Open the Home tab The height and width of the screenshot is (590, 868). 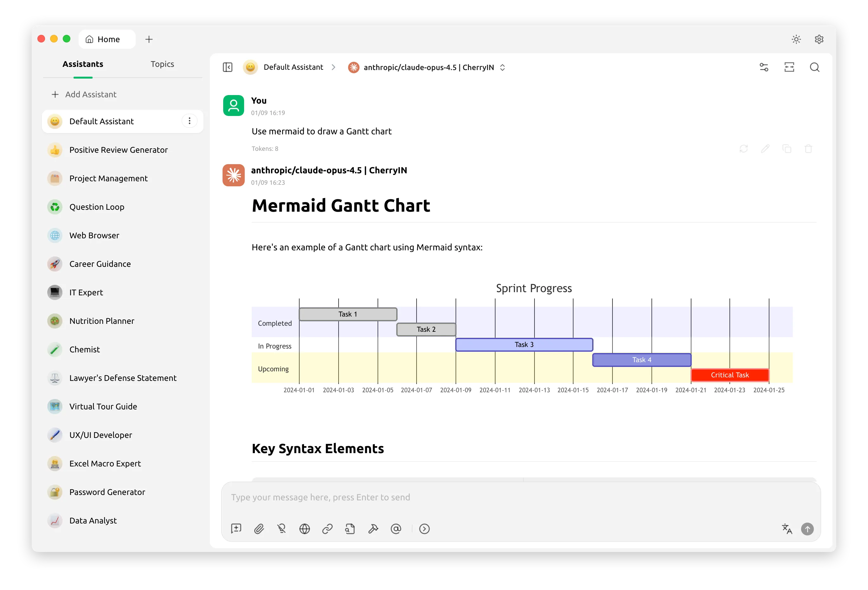click(x=107, y=39)
